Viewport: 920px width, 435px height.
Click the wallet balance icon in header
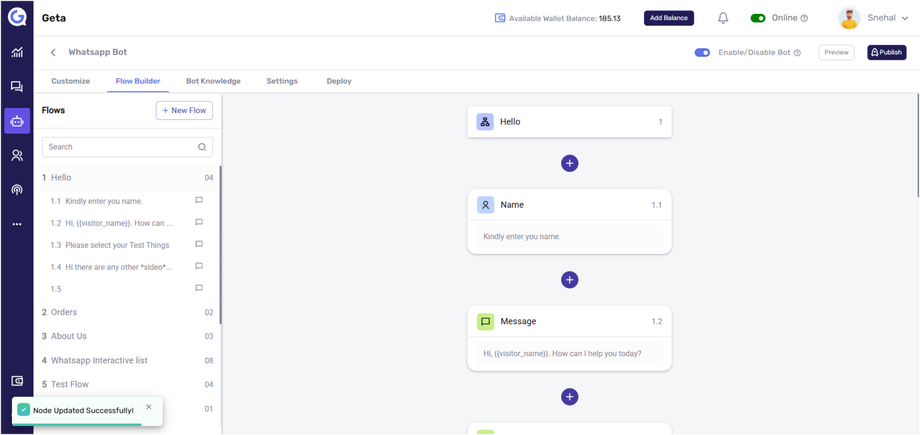pyautogui.click(x=500, y=18)
